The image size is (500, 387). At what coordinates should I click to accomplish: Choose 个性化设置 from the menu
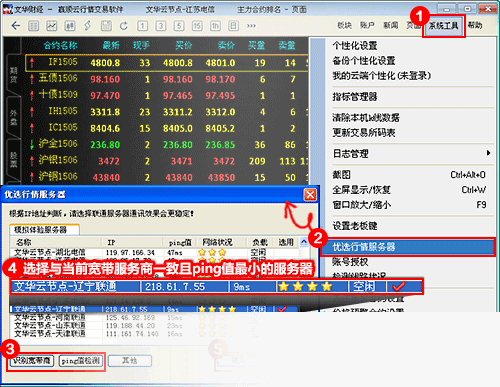[355, 45]
